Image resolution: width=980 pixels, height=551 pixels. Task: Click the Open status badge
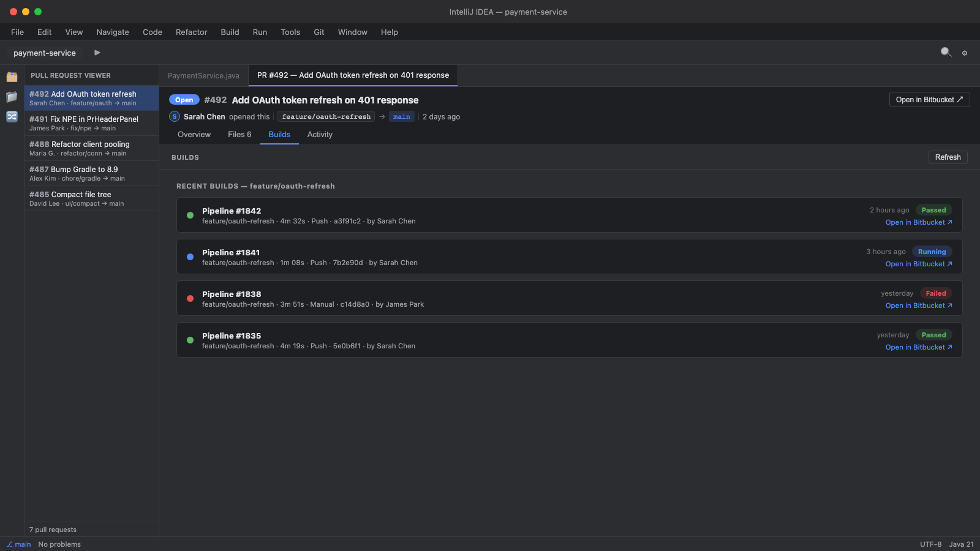point(184,100)
